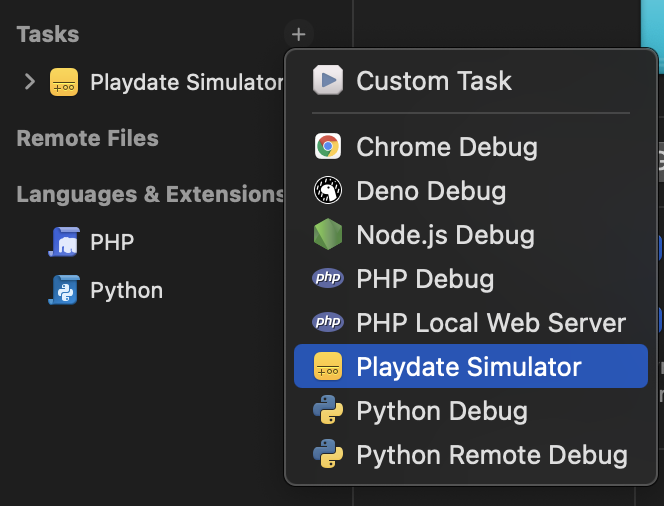This screenshot has width=664, height=506.
Task: Select highlighted Playdate Simulator menu entry
Action: tap(471, 366)
